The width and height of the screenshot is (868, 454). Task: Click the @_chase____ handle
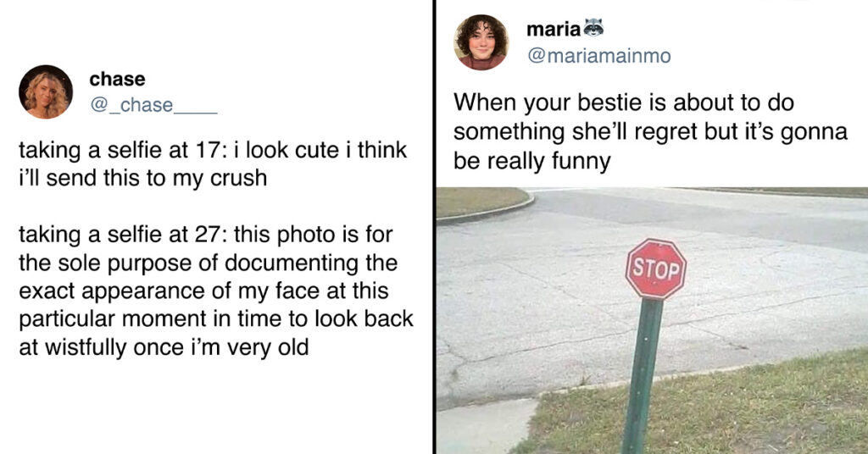pos(153,105)
